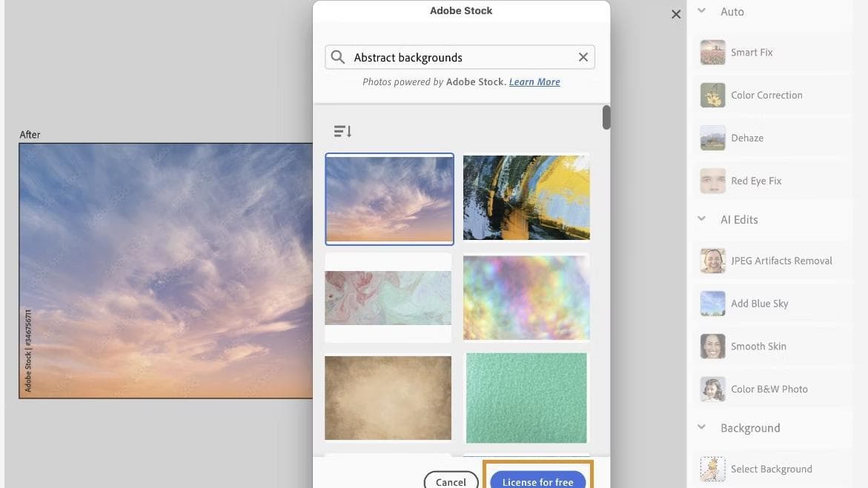This screenshot has height=488, width=868.
Task: Click the Select Background icon
Action: point(712,469)
